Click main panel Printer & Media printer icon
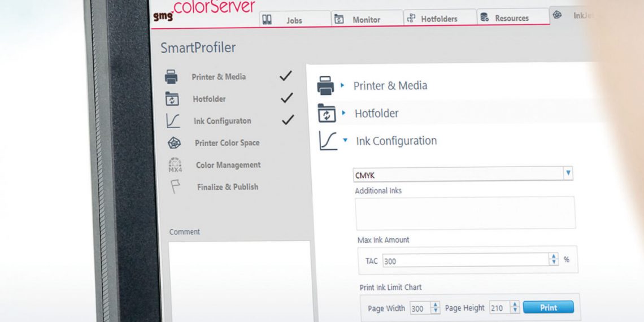Viewport: 644px width, 322px height. (326, 86)
